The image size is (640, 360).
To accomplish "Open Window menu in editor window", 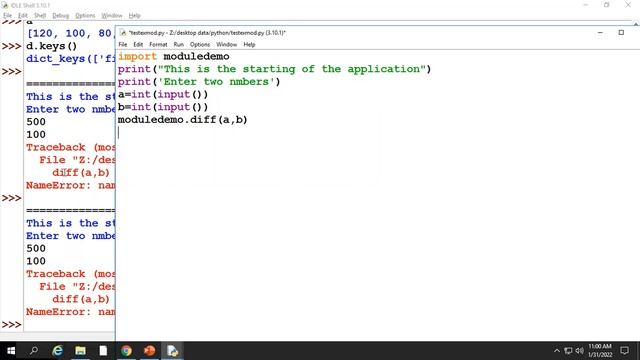I will (227, 44).
